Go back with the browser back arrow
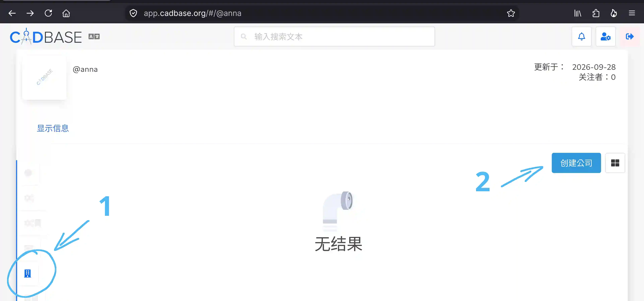Image resolution: width=644 pixels, height=301 pixels. [12, 13]
